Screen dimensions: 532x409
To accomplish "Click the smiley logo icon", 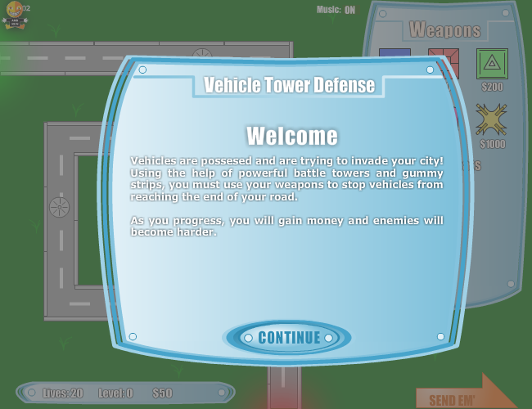I will [x=15, y=16].
